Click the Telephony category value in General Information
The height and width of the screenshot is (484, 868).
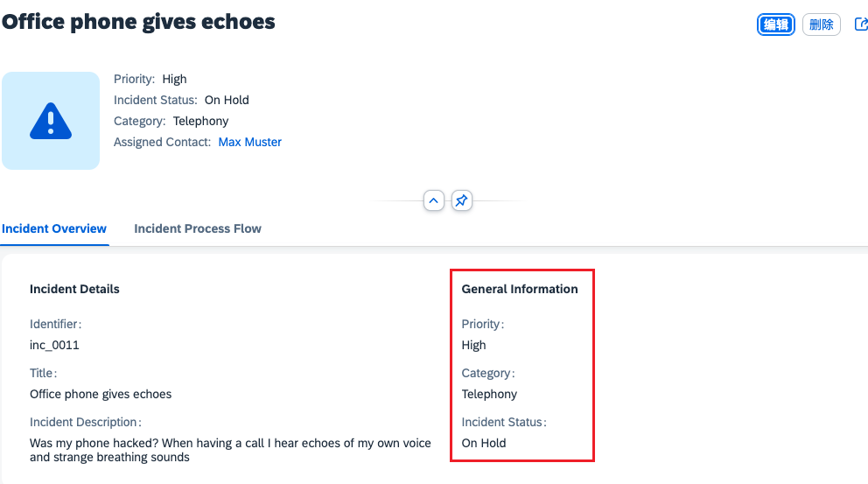[x=489, y=394]
